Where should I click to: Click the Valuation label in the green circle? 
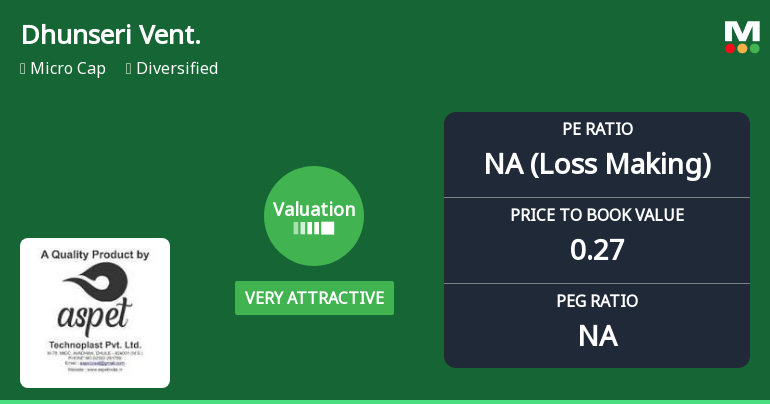(x=314, y=209)
